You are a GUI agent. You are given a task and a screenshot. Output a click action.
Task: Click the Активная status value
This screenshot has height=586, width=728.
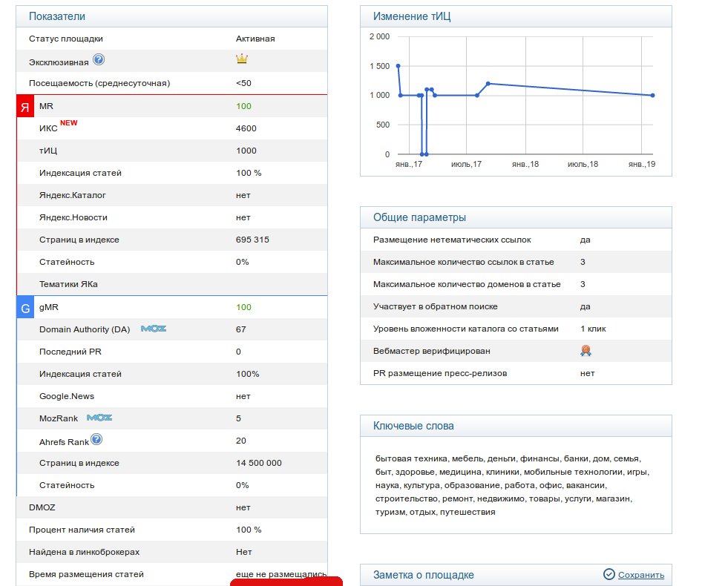(255, 39)
